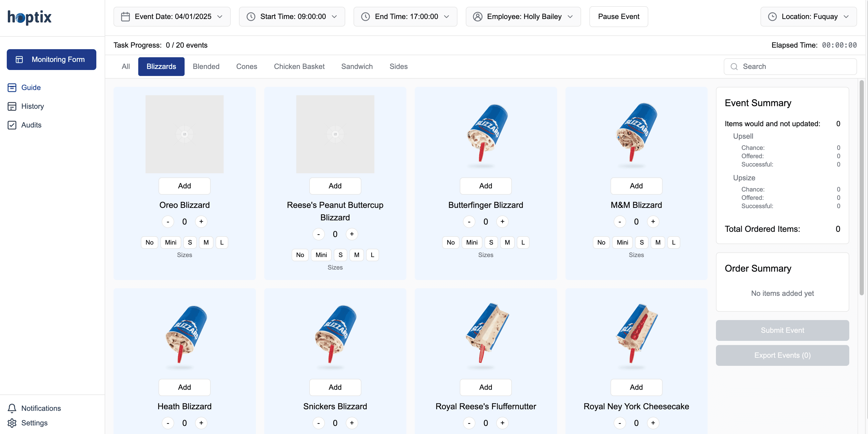The height and width of the screenshot is (434, 868).
Task: Click the Search input field
Action: pyautogui.click(x=790, y=67)
